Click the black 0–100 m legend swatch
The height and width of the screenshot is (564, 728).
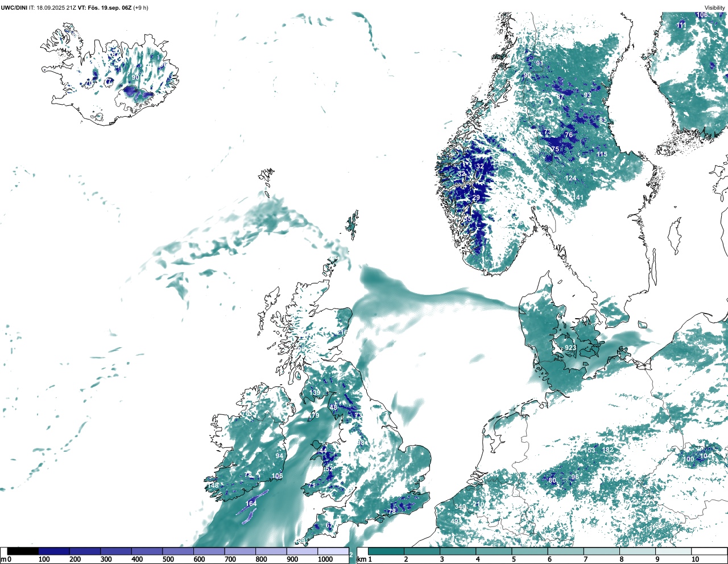click(23, 551)
